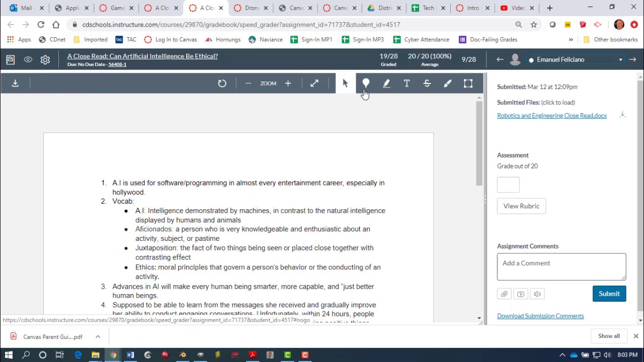Click Download Submission Comments link

pyautogui.click(x=540, y=316)
